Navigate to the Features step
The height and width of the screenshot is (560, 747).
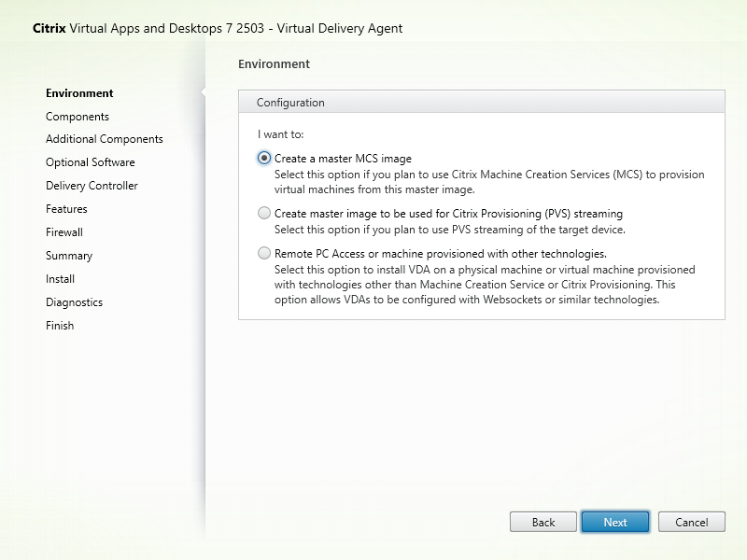pos(66,209)
